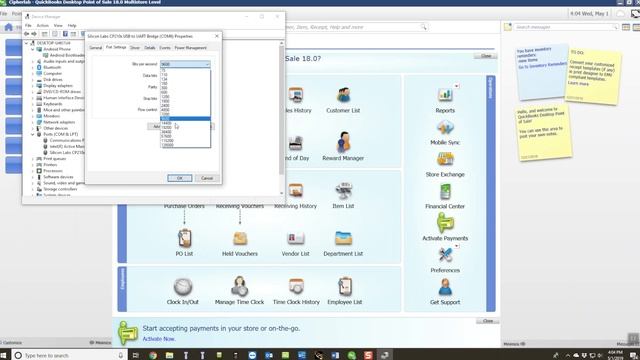
Task: Click Learn more on the yellow note
Action: click(578, 84)
